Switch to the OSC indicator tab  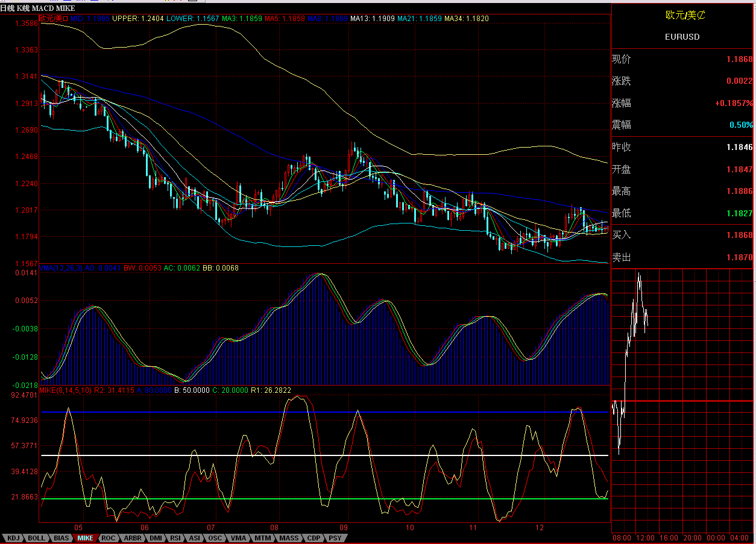point(215,538)
